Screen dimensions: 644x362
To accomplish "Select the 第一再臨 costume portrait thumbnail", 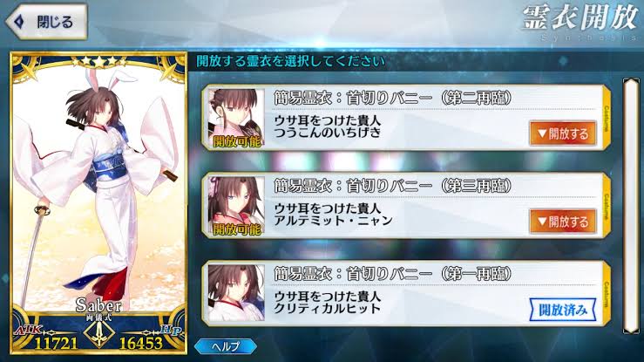I will coord(236,293).
